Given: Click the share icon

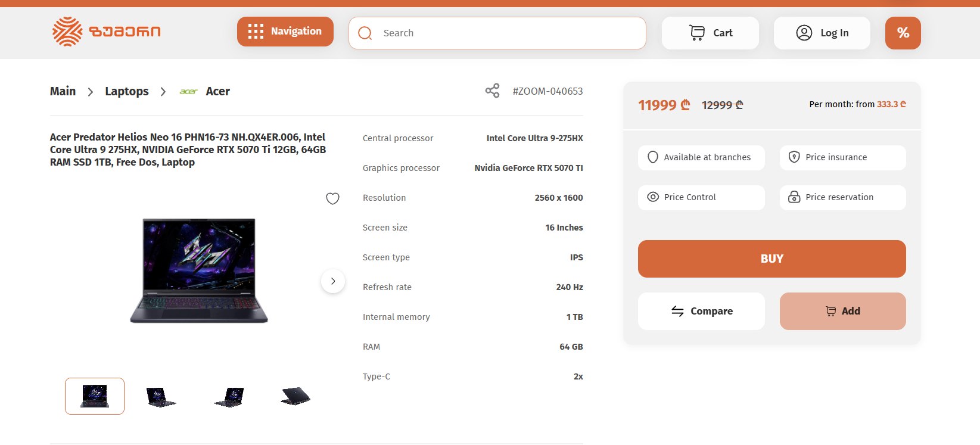Looking at the screenshot, I should pyautogui.click(x=492, y=91).
